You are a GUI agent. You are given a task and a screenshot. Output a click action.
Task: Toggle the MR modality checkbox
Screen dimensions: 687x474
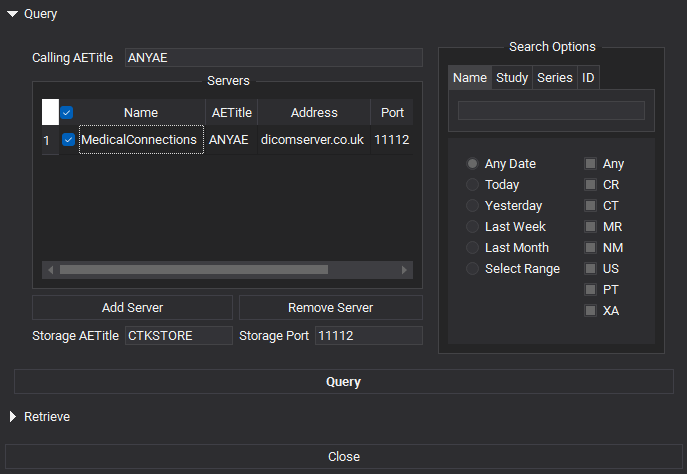coord(591,226)
